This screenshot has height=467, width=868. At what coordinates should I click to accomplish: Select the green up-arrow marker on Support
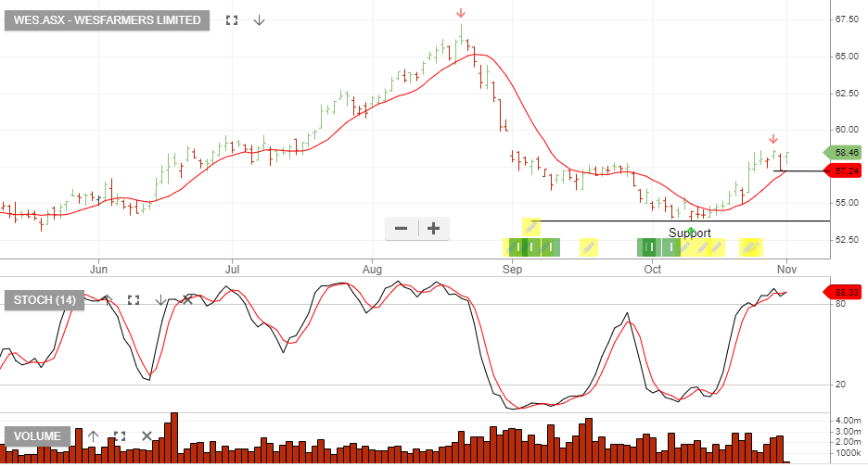coord(691,230)
